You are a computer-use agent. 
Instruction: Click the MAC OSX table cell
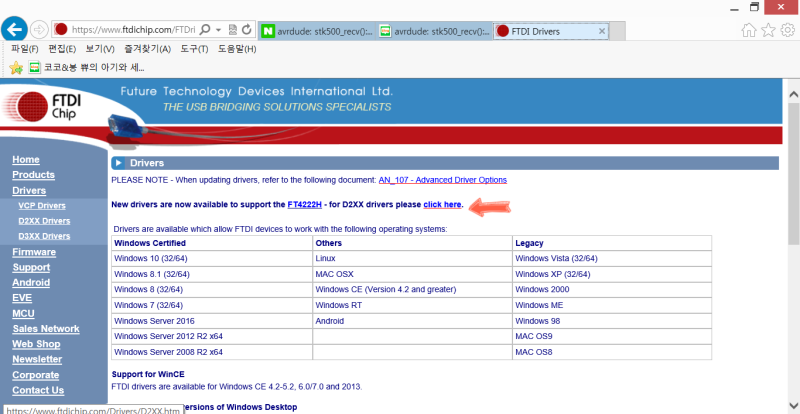point(413,274)
